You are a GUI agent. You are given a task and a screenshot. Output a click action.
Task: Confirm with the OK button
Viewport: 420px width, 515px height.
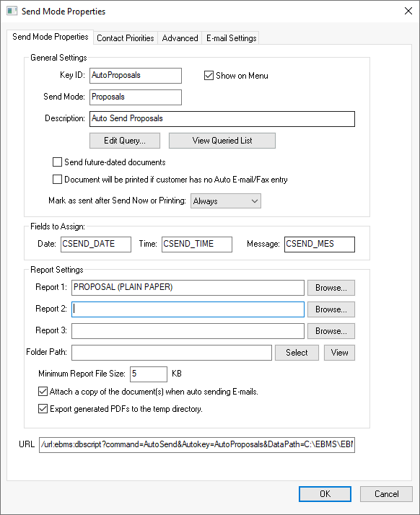pyautogui.click(x=325, y=494)
